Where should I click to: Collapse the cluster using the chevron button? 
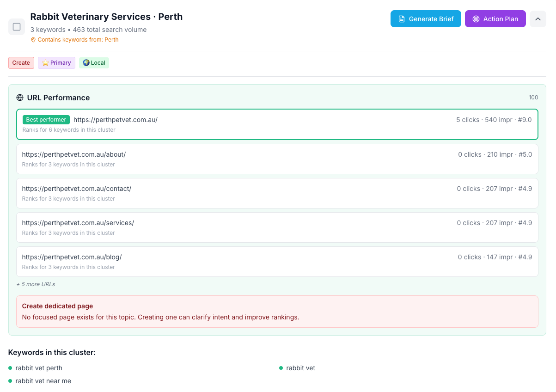(538, 19)
